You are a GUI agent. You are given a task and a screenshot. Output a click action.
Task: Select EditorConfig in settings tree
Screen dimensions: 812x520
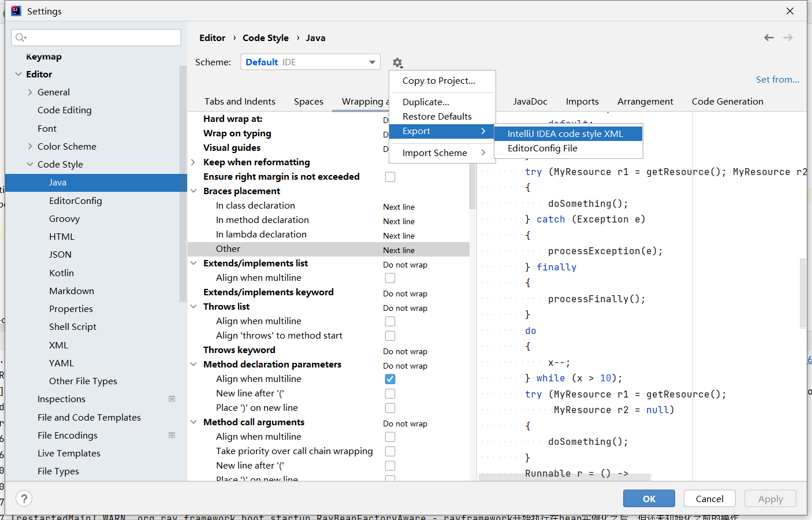click(75, 200)
